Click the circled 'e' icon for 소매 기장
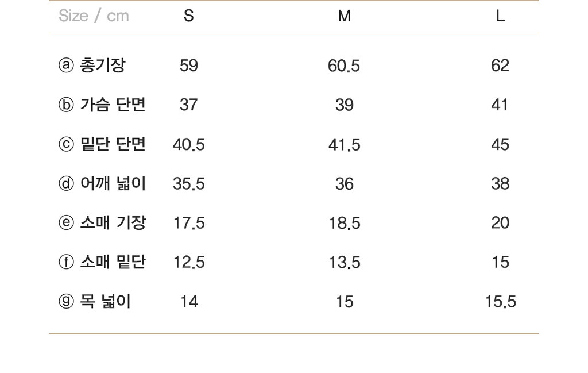This screenshot has width=588, height=373. 66,223
